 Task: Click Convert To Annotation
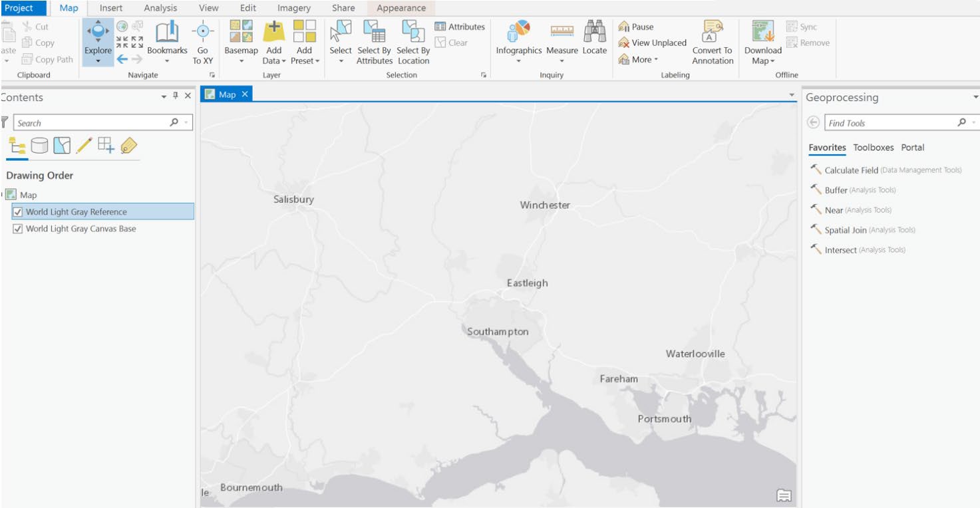coord(711,40)
